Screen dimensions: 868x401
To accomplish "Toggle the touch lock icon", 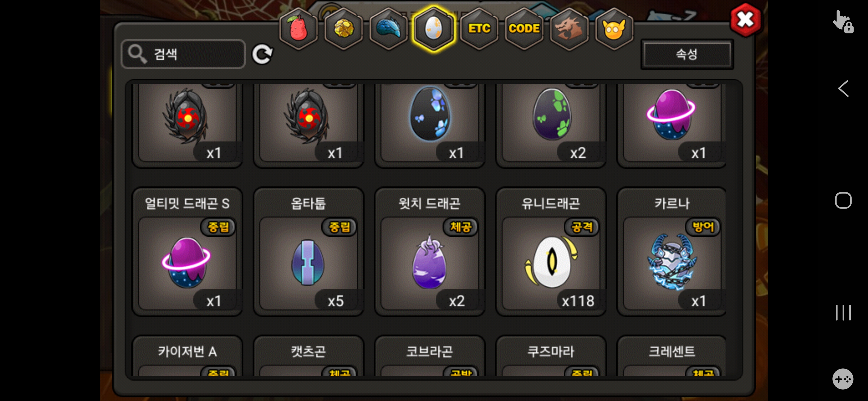I will (x=843, y=22).
